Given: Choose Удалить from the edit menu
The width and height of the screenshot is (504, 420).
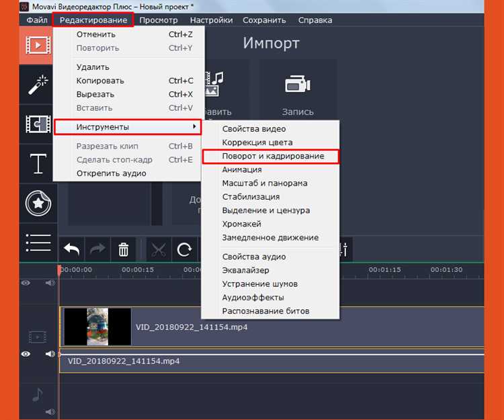Looking at the screenshot, I should [128, 67].
